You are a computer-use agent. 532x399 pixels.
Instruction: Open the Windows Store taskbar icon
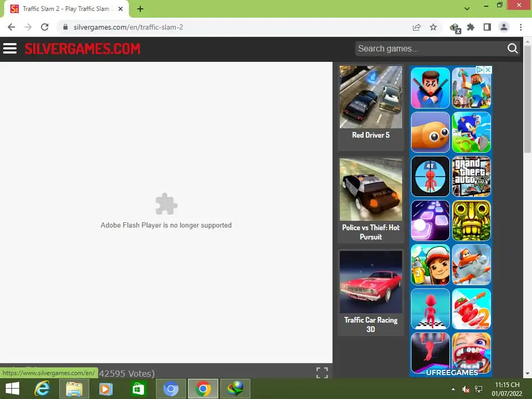click(138, 389)
